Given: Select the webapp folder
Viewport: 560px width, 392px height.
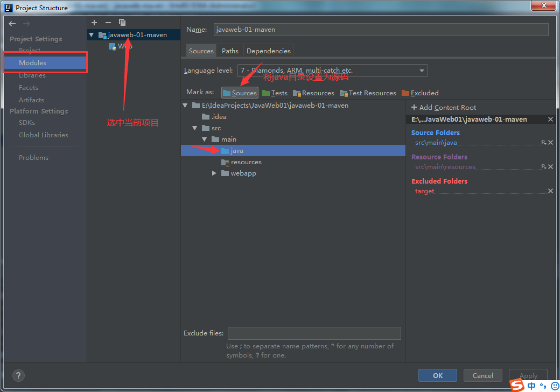Looking at the screenshot, I should tap(239, 173).
